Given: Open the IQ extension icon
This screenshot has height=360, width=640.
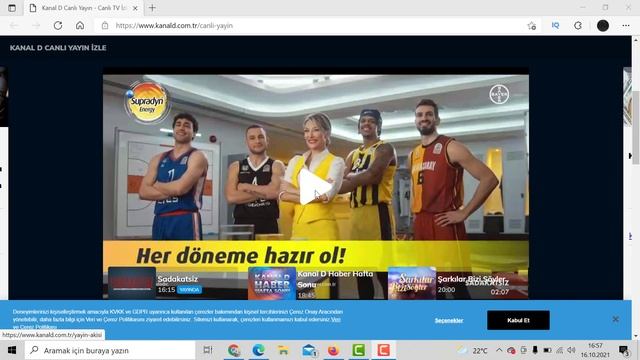Looking at the screenshot, I should pyautogui.click(x=555, y=25).
